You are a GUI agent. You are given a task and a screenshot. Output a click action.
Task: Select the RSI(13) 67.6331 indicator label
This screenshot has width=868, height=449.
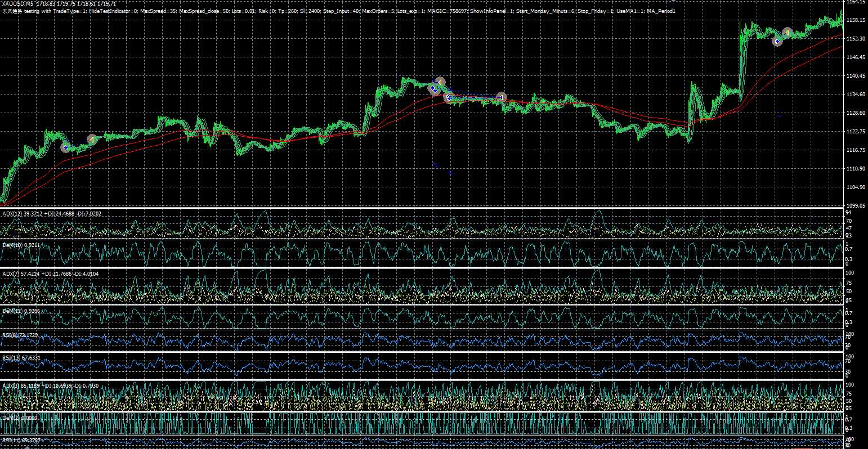[21, 357]
